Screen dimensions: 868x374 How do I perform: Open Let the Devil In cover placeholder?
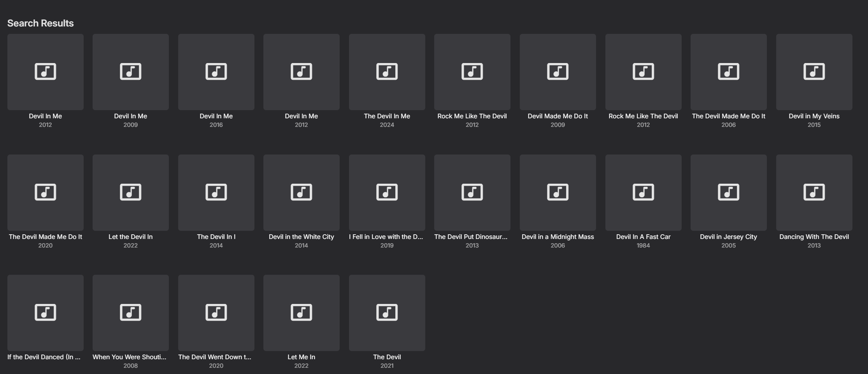[x=130, y=192]
